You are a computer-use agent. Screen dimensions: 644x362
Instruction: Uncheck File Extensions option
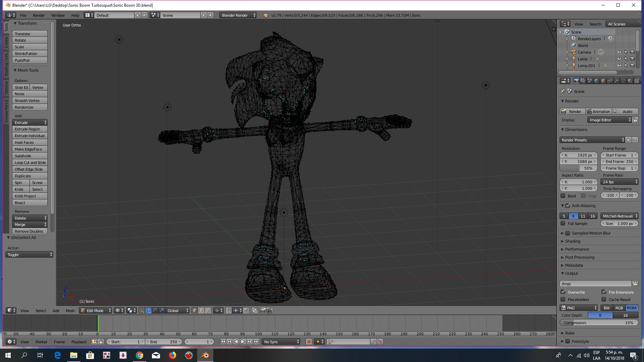click(x=604, y=292)
